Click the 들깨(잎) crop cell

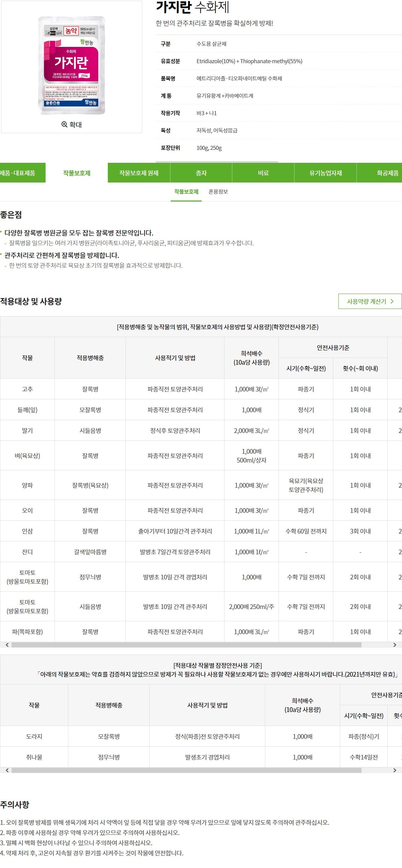coord(27,410)
